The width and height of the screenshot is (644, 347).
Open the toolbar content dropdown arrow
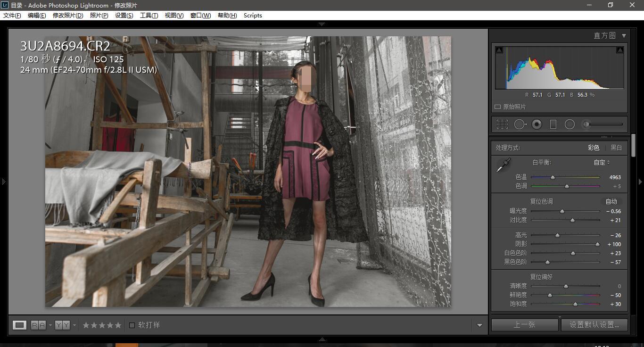point(479,325)
